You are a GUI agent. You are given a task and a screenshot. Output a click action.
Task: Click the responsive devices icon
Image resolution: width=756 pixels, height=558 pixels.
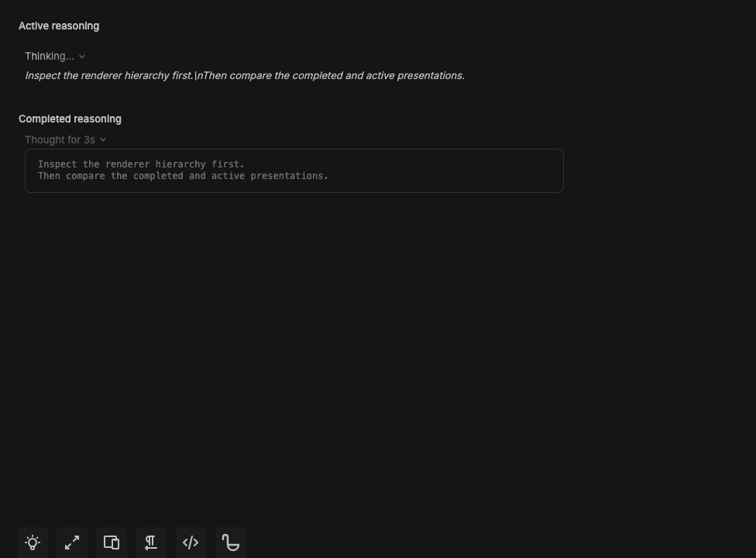pos(112,542)
